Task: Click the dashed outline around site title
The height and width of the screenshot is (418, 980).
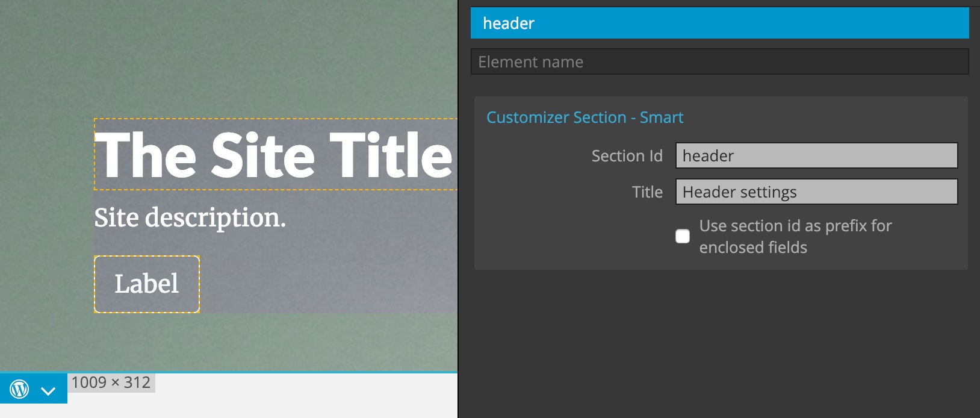Action: (276, 119)
